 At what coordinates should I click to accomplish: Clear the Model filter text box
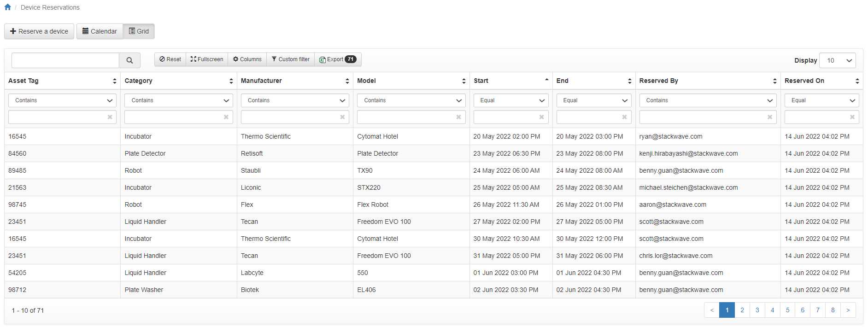point(458,117)
